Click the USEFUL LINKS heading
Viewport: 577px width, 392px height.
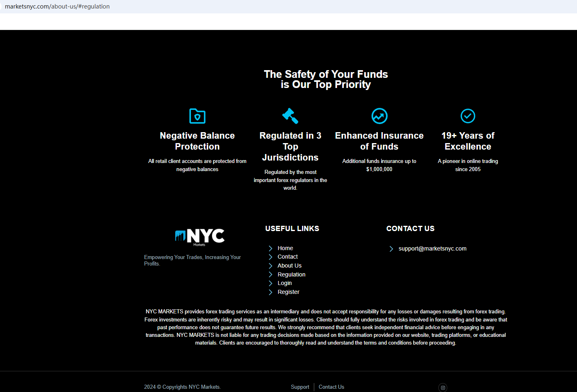click(x=292, y=229)
